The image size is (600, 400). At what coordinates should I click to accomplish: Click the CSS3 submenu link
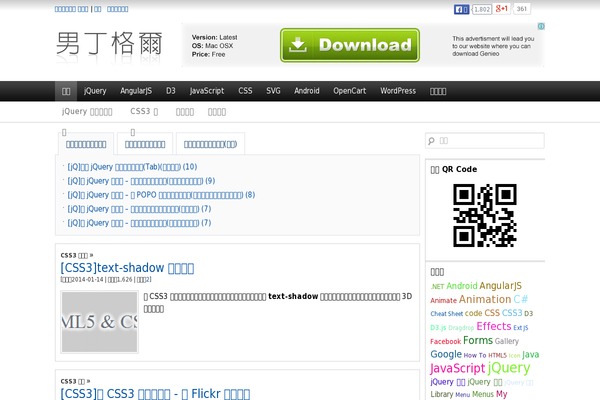click(x=144, y=111)
